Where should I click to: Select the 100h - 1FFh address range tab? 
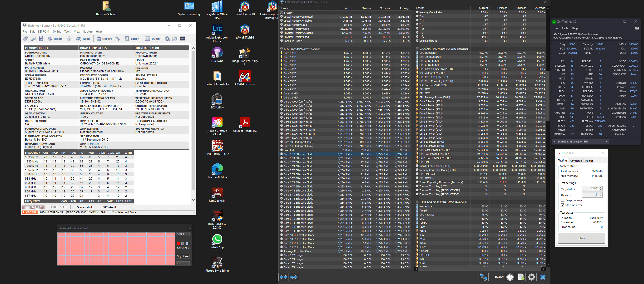coord(59,207)
